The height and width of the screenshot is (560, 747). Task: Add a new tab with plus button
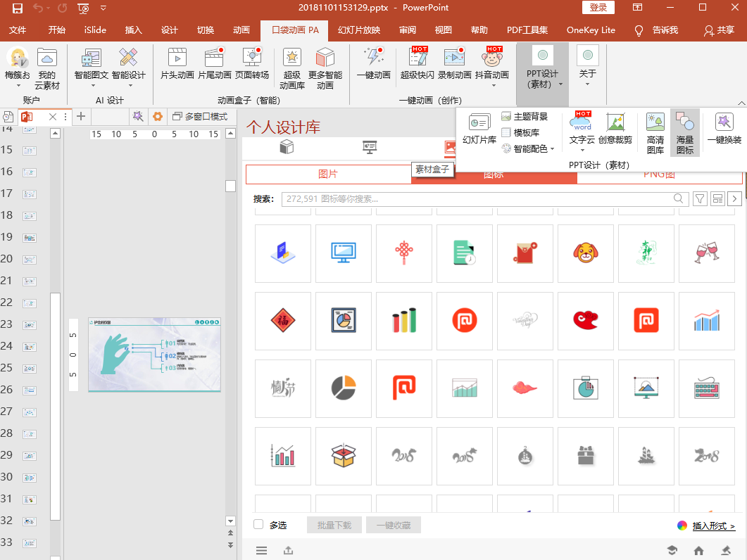point(81,116)
